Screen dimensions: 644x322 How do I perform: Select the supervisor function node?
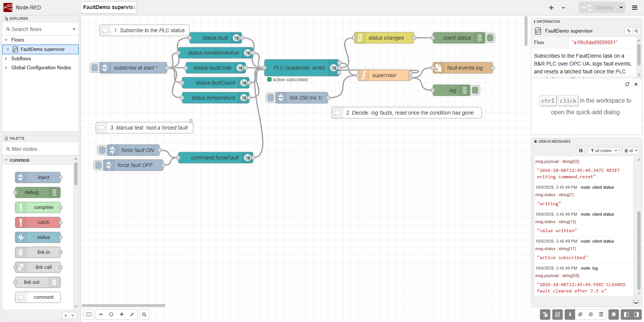pyautogui.click(x=384, y=75)
